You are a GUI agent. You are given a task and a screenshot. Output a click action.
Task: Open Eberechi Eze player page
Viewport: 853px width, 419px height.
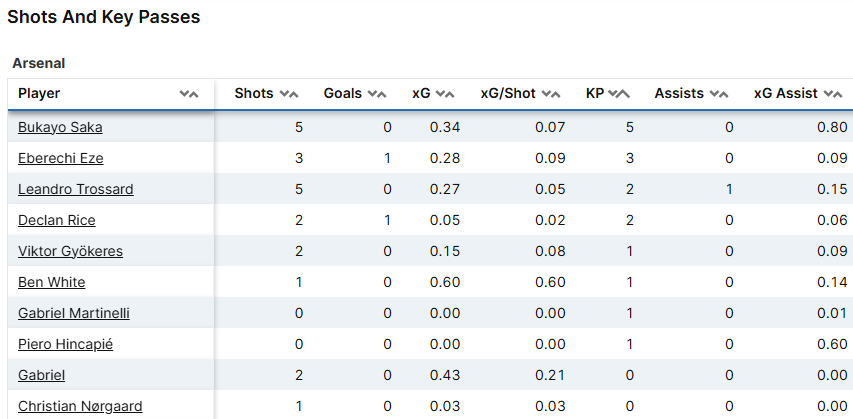tap(61, 158)
